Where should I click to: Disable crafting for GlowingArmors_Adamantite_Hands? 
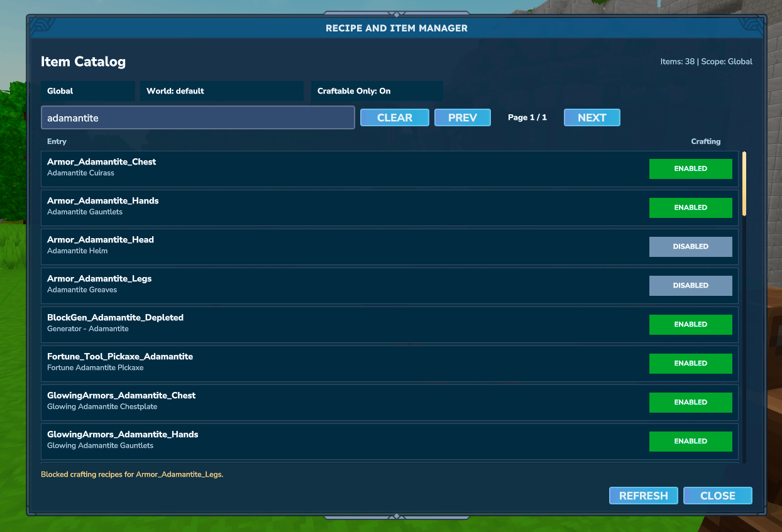coord(690,442)
